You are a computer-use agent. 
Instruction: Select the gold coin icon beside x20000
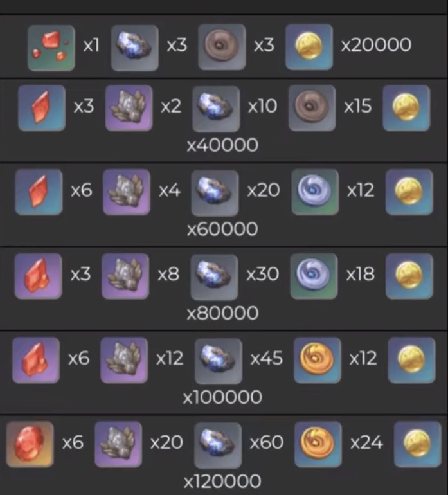tap(309, 47)
